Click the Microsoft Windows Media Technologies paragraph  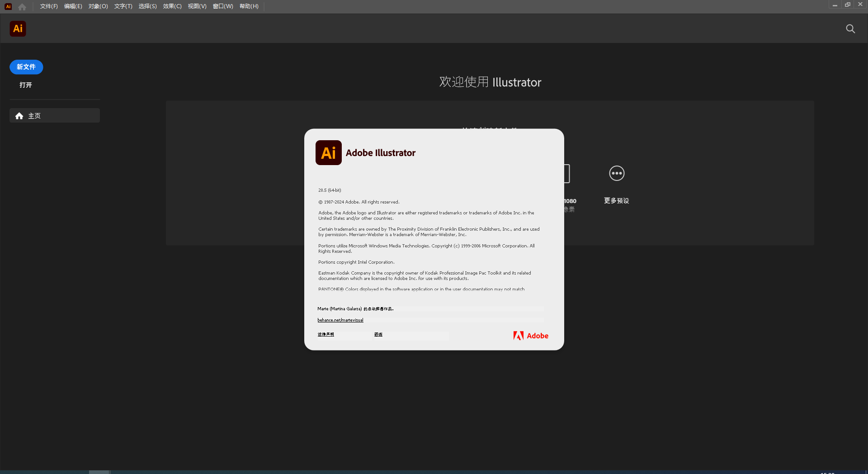coord(426,249)
